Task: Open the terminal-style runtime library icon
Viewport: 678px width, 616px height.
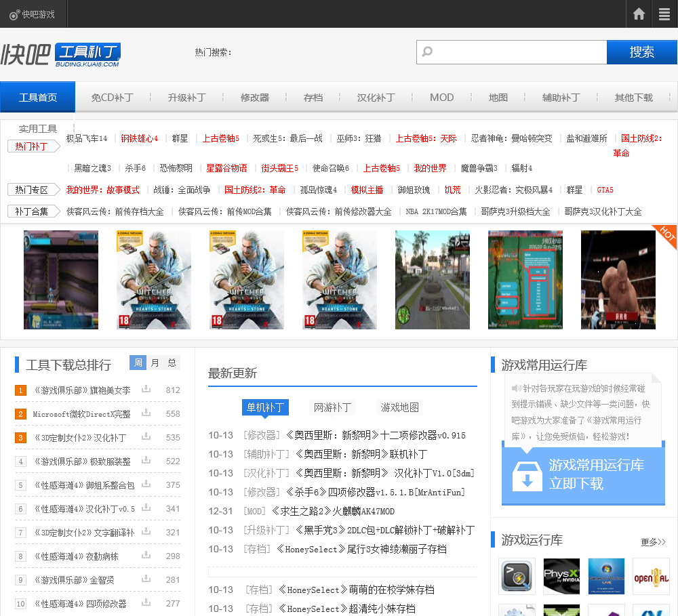Action: click(517, 576)
